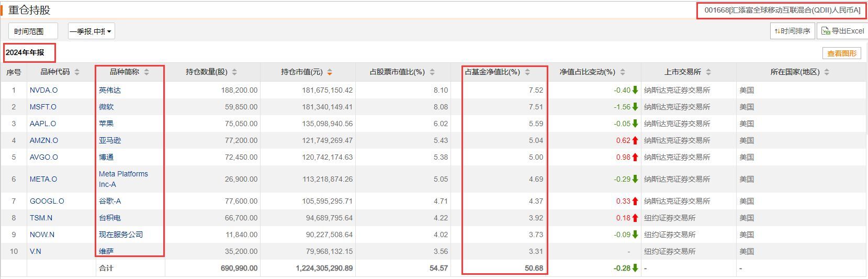Select NVDA exchange 纳斯达克证券交易所 cell
This screenshot has height=279, width=868.
[677, 90]
